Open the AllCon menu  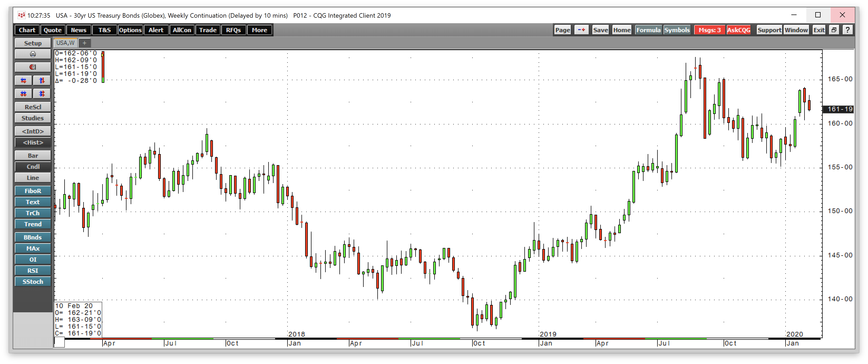click(x=182, y=30)
